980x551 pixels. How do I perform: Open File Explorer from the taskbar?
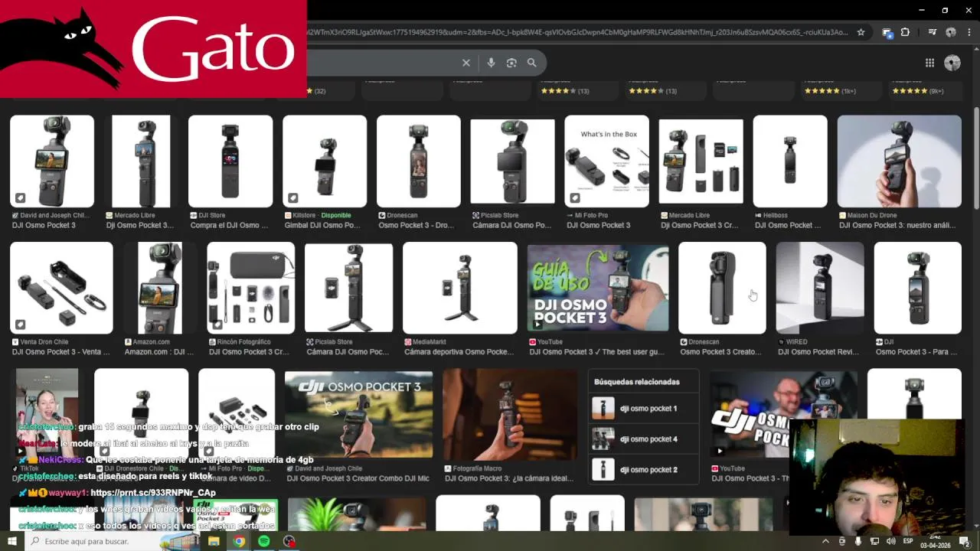tap(214, 541)
